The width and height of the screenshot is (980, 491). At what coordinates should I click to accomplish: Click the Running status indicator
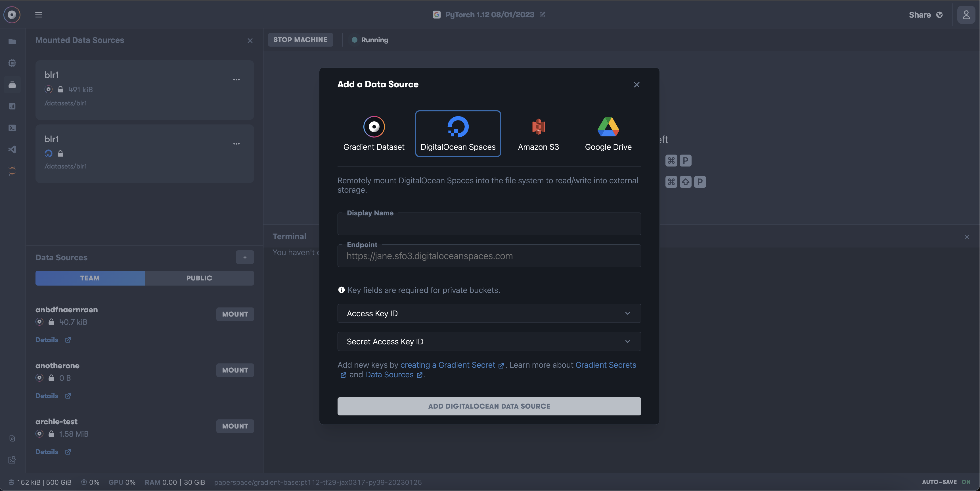pos(369,39)
